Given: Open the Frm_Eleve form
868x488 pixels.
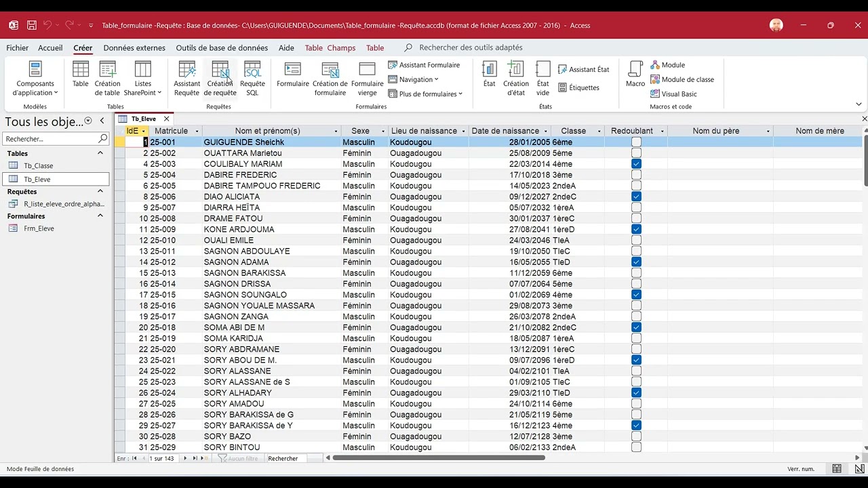Looking at the screenshot, I should [x=56, y=228].
